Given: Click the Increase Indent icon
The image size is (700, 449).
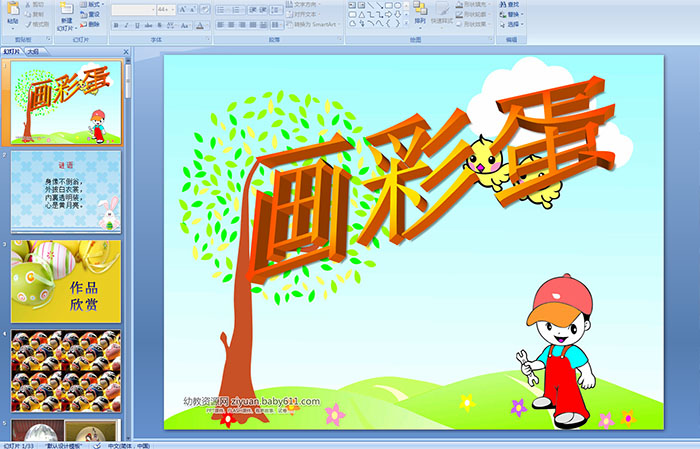Looking at the screenshot, I should coord(263,9).
